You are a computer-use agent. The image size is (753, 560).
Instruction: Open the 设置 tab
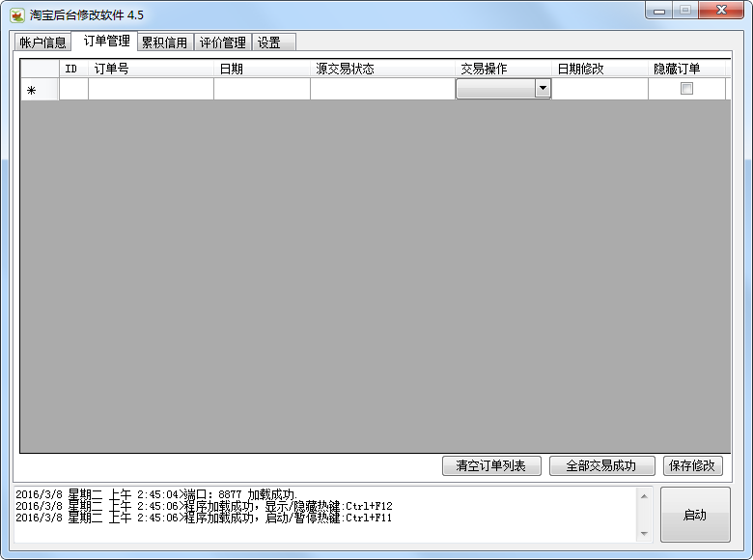[269, 42]
